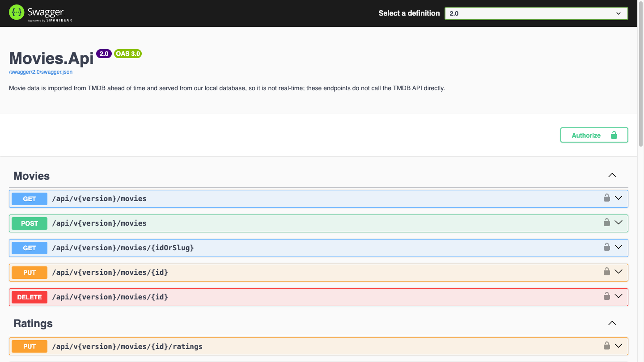The image size is (644, 362).
Task: Click the 2.0 version badge
Action: (104, 54)
